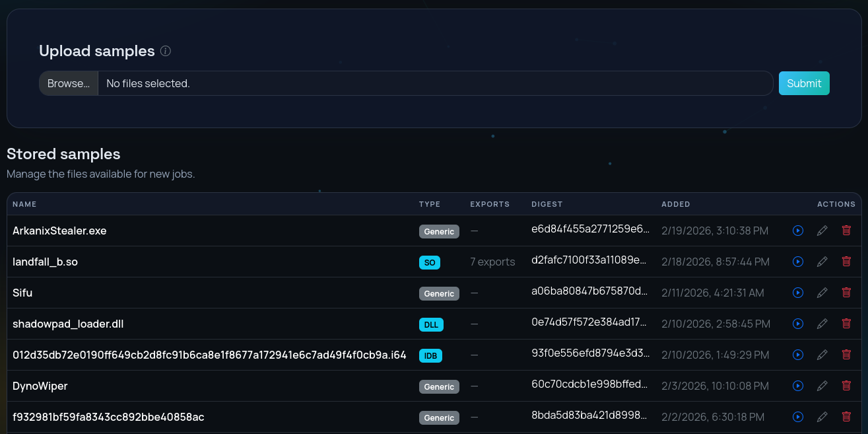The width and height of the screenshot is (868, 434).
Task: Delete the Sifu sample
Action: (x=846, y=293)
